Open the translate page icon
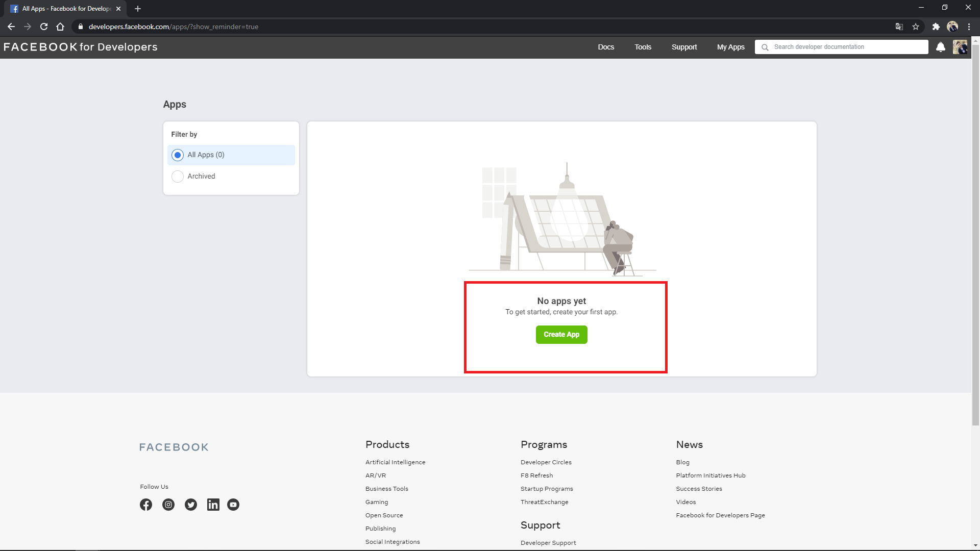The height and width of the screenshot is (551, 980). tap(899, 27)
